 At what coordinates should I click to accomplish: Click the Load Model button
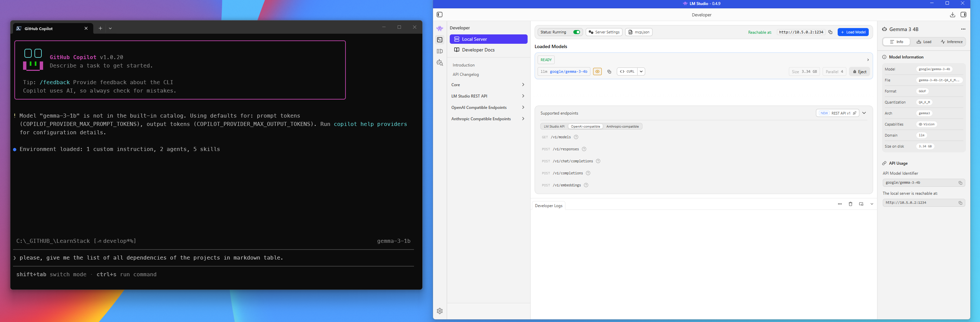[x=853, y=32]
